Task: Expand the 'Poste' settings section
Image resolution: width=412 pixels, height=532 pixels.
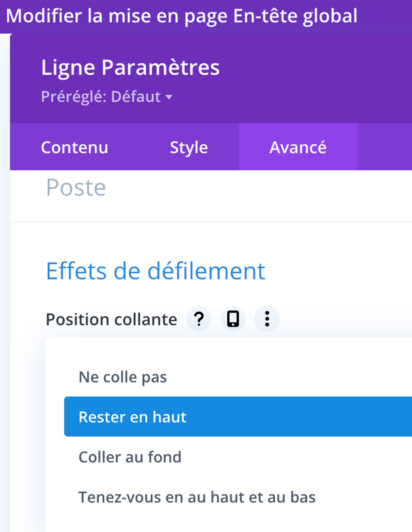Action: 76,188
